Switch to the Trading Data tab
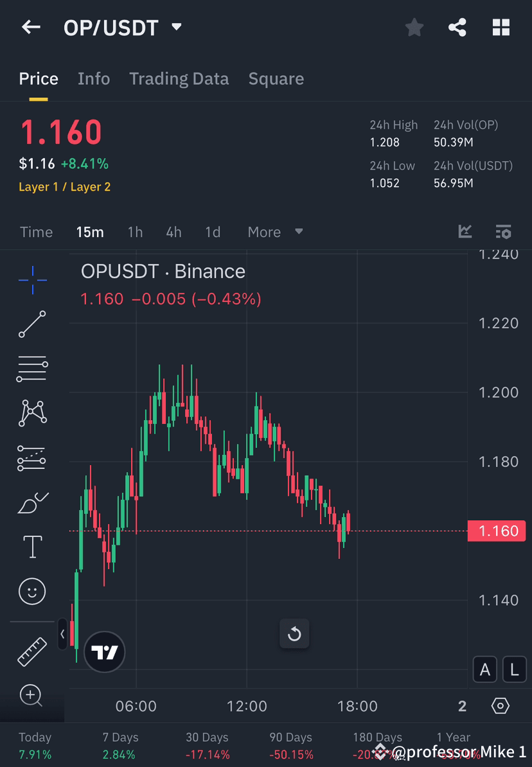532x767 pixels. pyautogui.click(x=179, y=78)
